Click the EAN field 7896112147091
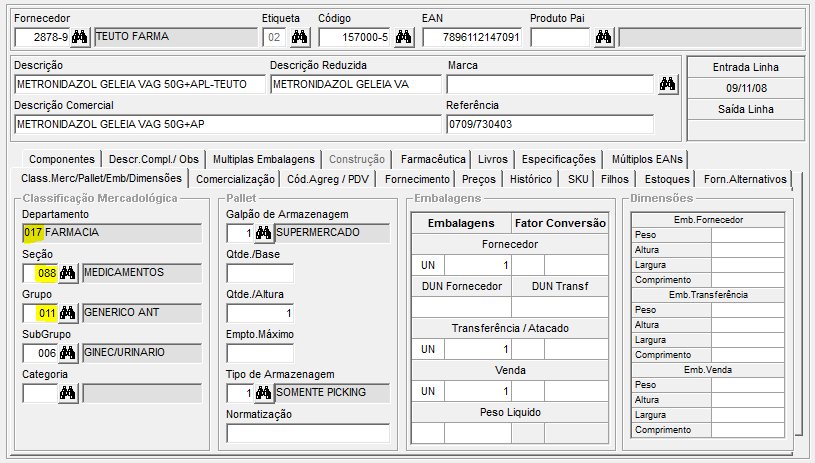Screen dimensions: 815x463 point(472,37)
